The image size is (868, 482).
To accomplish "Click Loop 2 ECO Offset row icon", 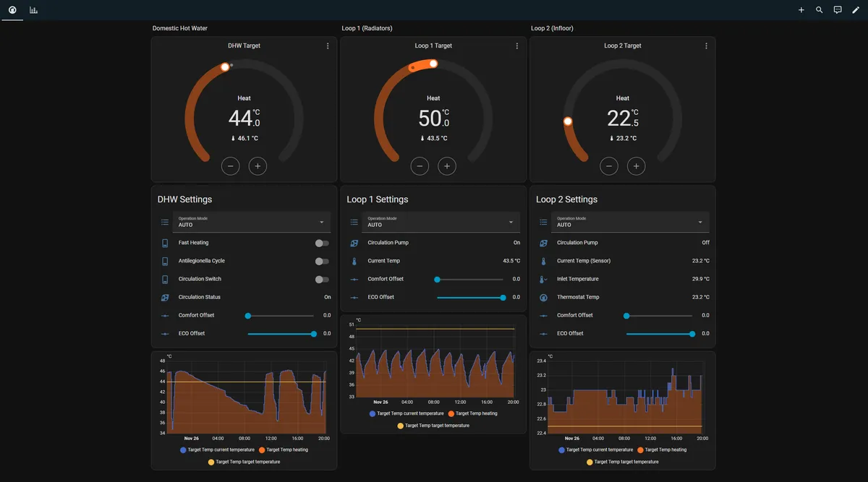I will click(x=544, y=333).
